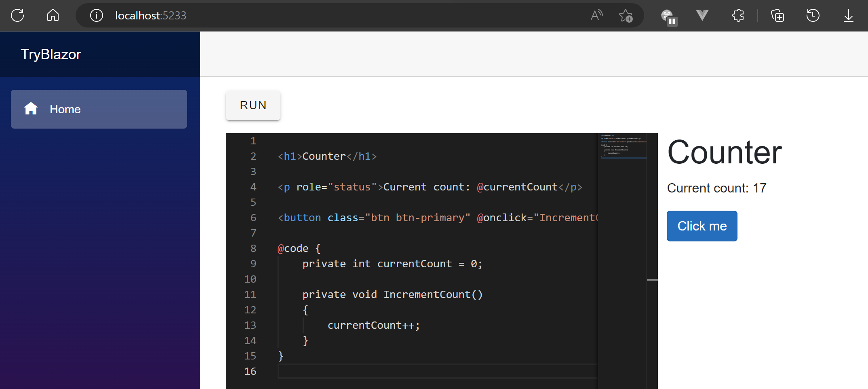Open browsing History from the toolbar
868x389 pixels.
tap(813, 15)
